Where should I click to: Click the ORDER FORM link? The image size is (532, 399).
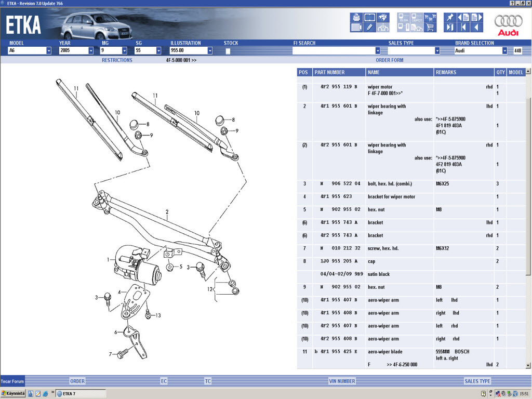click(390, 60)
